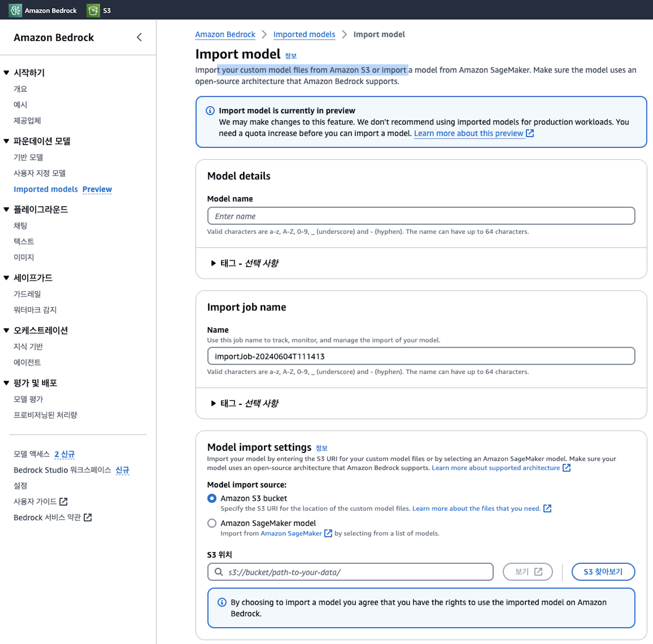Click the info icon in the preview banner
Image resolution: width=653 pixels, height=644 pixels.
(210, 110)
